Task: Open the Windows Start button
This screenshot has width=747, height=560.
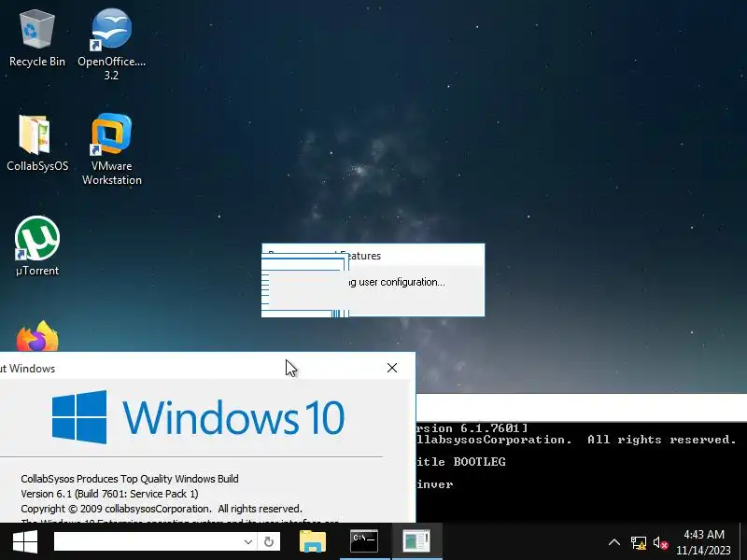Action: (25, 541)
